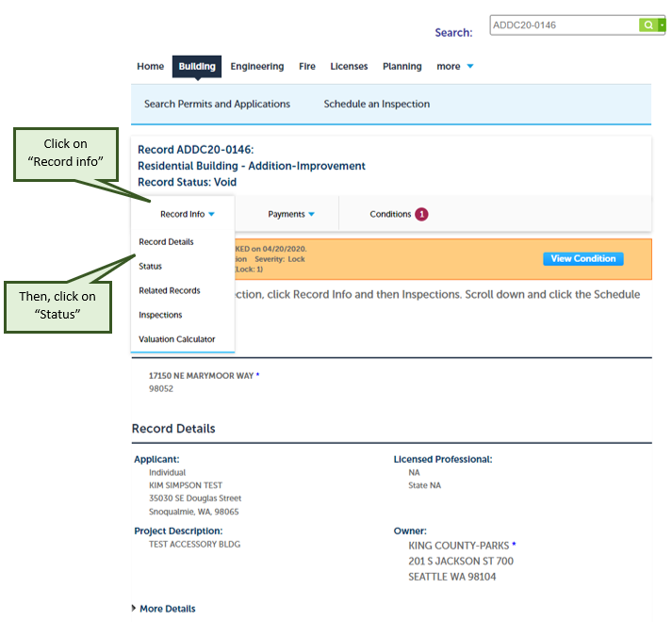Expand the Payments dropdown
The height and width of the screenshot is (622, 672).
tap(291, 214)
